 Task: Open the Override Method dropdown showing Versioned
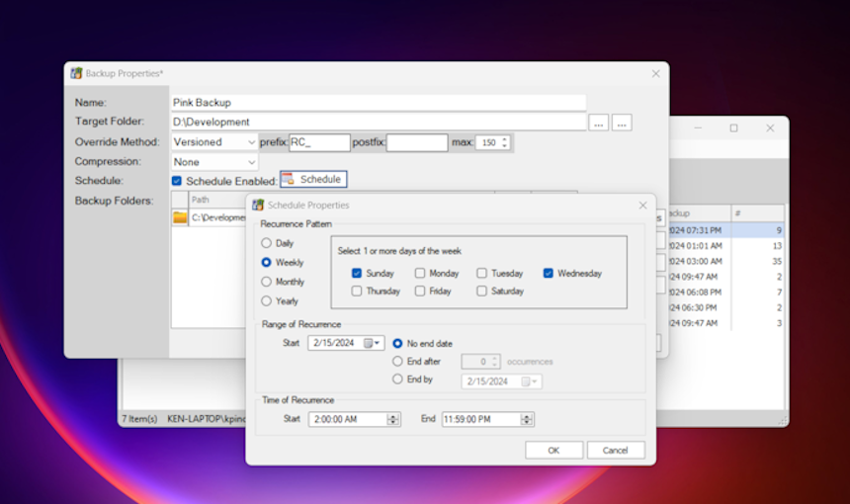click(x=214, y=142)
